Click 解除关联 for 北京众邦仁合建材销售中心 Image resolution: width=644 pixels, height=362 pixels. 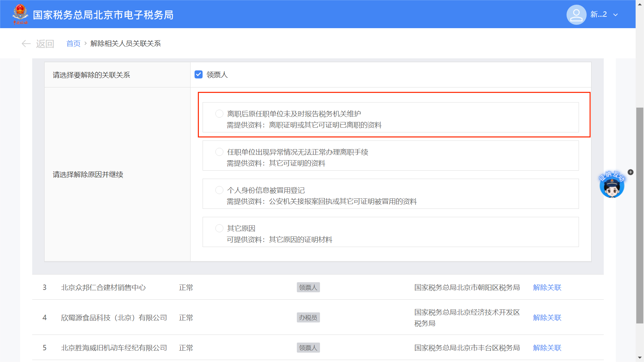(x=547, y=287)
